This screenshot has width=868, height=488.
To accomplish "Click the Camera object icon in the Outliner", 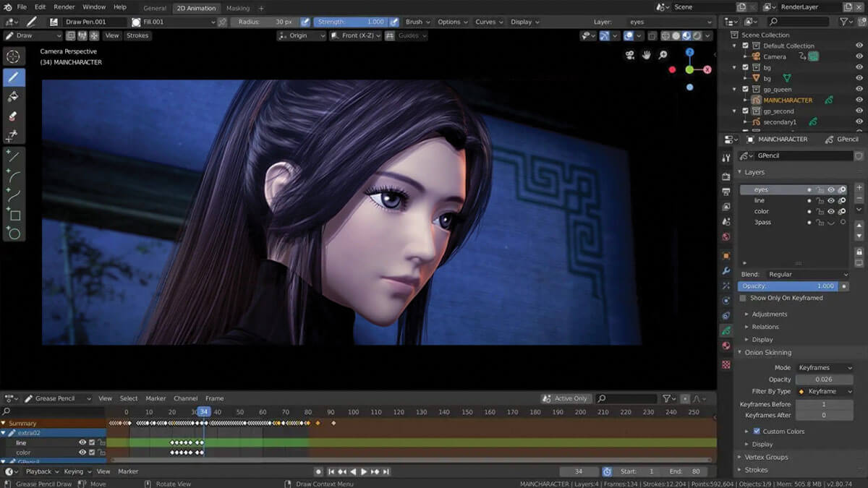I will [757, 56].
